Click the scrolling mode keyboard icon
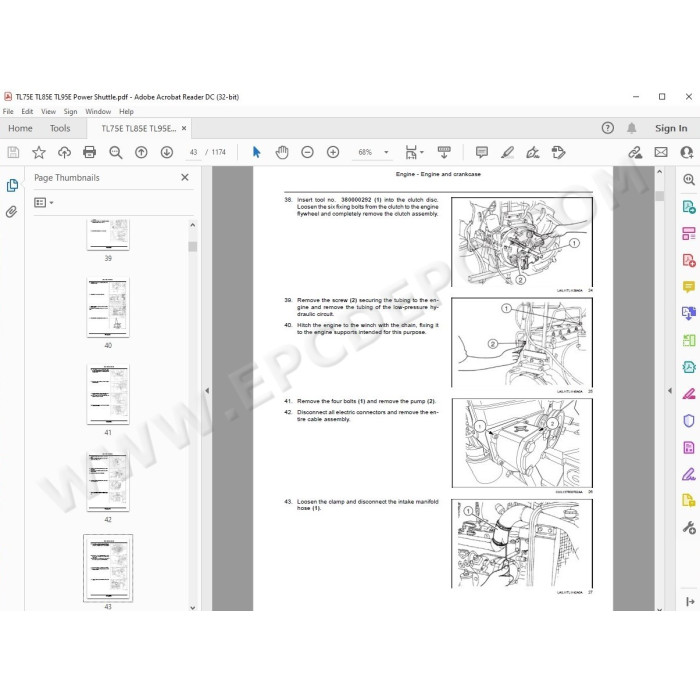 444,152
